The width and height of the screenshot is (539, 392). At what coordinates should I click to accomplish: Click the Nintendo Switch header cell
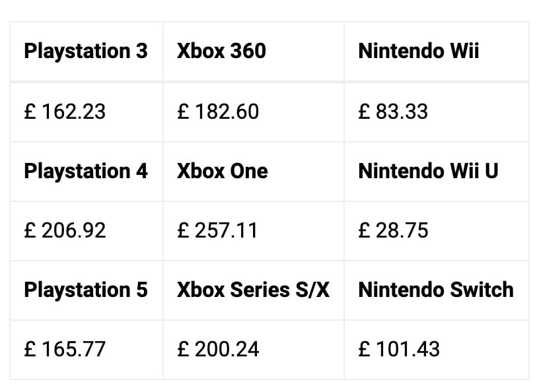pos(435,290)
